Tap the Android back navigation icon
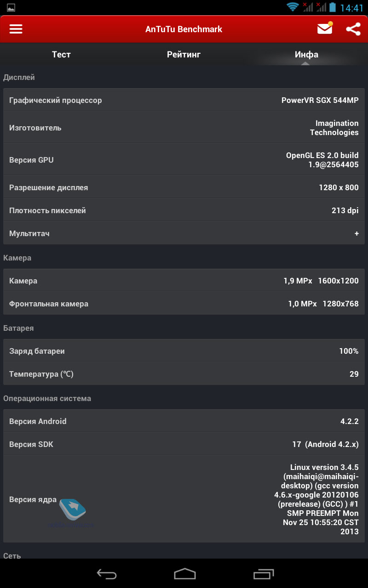Image resolution: width=368 pixels, height=588 pixels. point(107,573)
